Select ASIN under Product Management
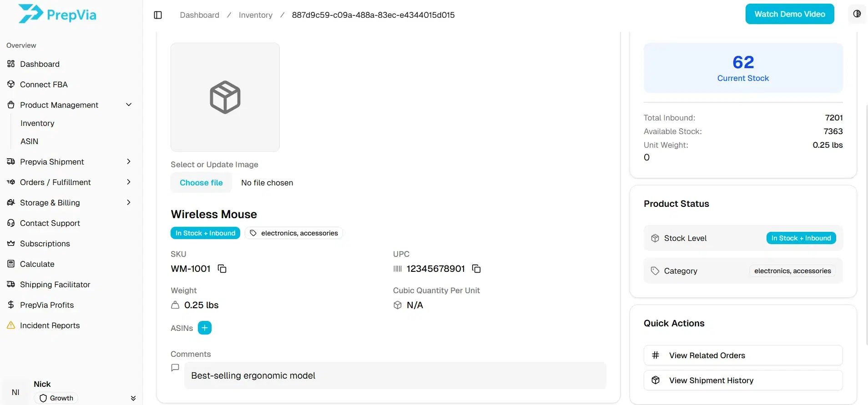The width and height of the screenshot is (868, 405). click(x=29, y=141)
